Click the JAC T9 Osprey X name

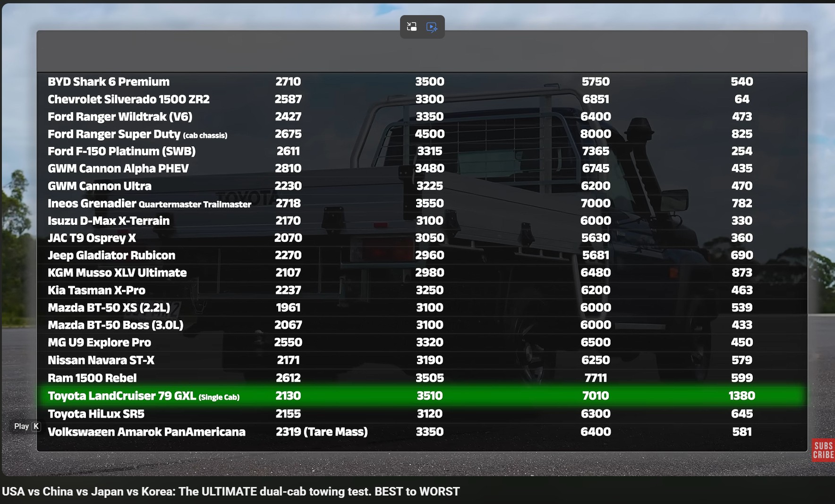pyautogui.click(x=92, y=238)
